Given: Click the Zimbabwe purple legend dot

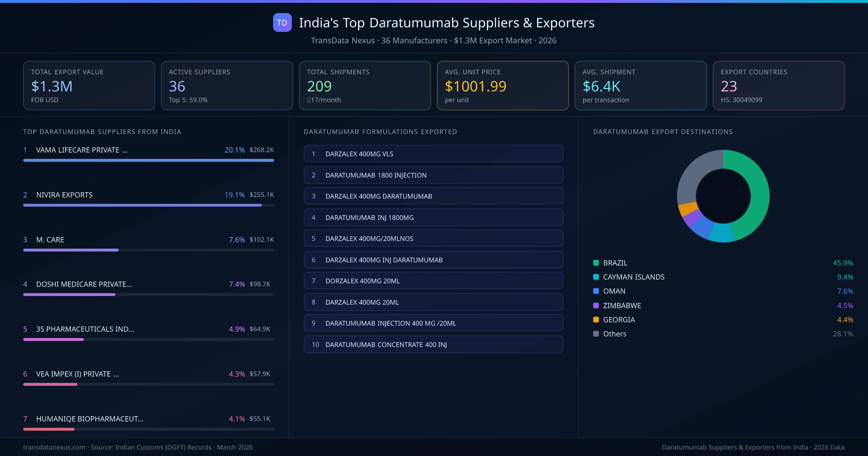Looking at the screenshot, I should [x=595, y=305].
